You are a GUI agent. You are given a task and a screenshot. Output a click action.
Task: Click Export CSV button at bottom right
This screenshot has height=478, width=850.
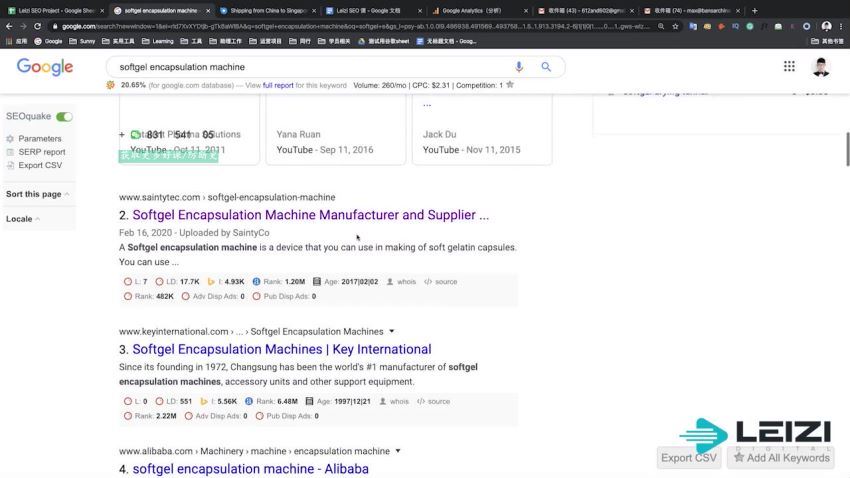689,458
